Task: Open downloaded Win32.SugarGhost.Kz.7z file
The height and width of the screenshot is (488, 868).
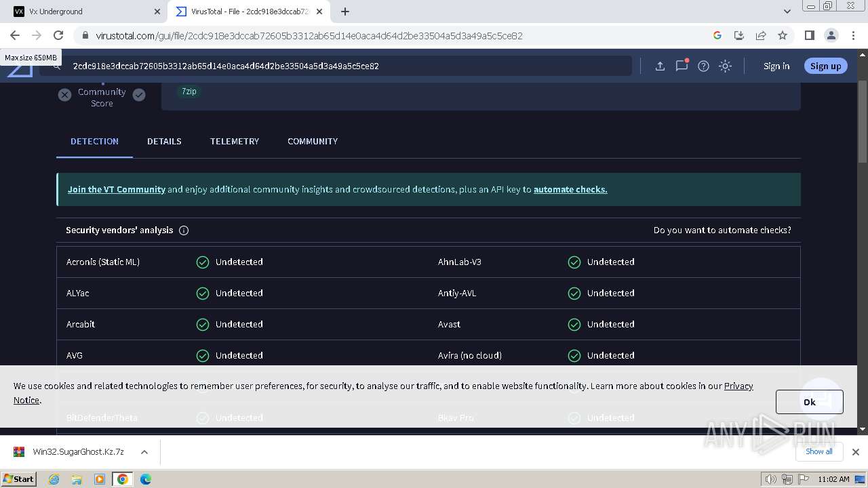Action: tap(70, 451)
